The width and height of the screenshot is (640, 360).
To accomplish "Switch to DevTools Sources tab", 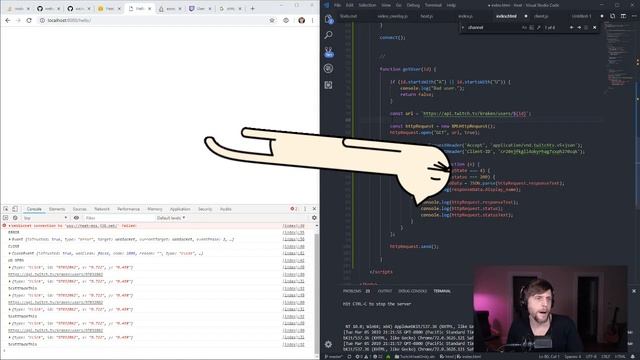I will [79, 209].
